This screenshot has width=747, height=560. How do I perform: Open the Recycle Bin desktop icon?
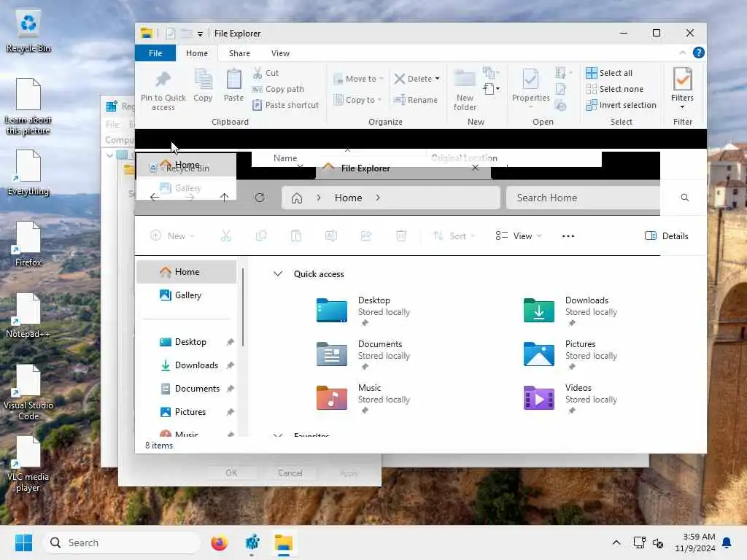(28, 31)
